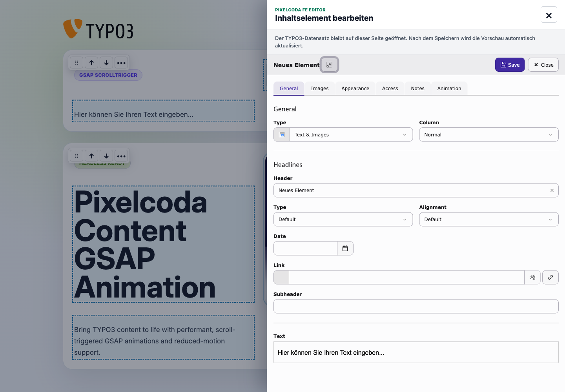Open the Column dropdown set to Normal
This screenshot has height=392, width=565.
click(x=489, y=134)
